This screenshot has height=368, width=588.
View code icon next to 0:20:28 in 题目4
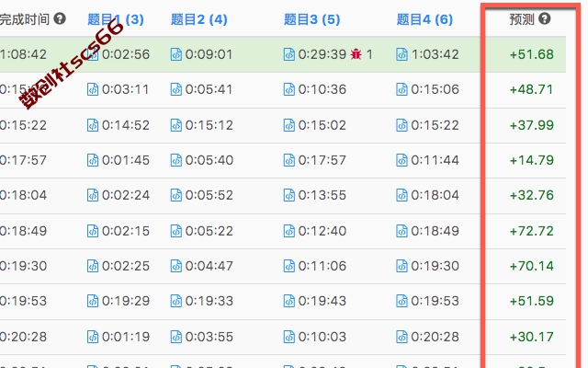[x=401, y=337]
